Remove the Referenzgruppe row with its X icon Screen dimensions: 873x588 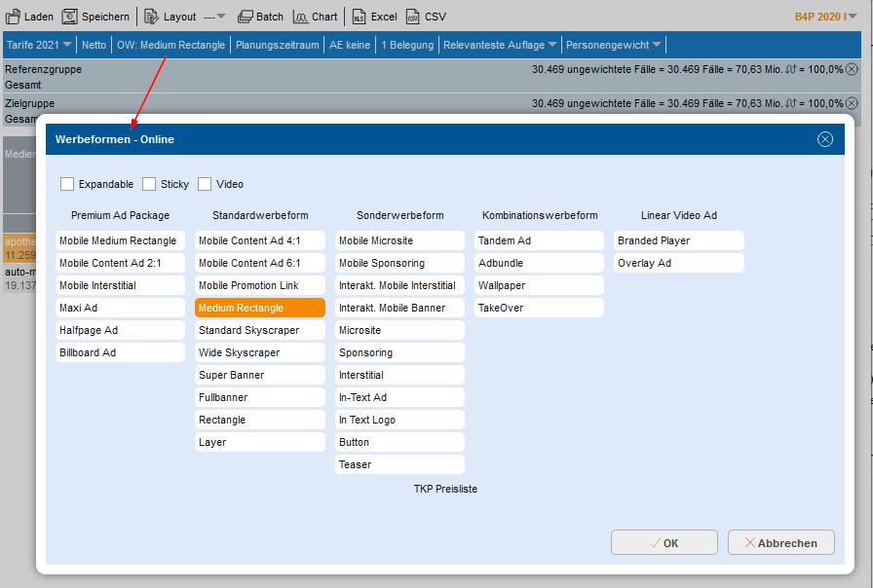(x=852, y=69)
